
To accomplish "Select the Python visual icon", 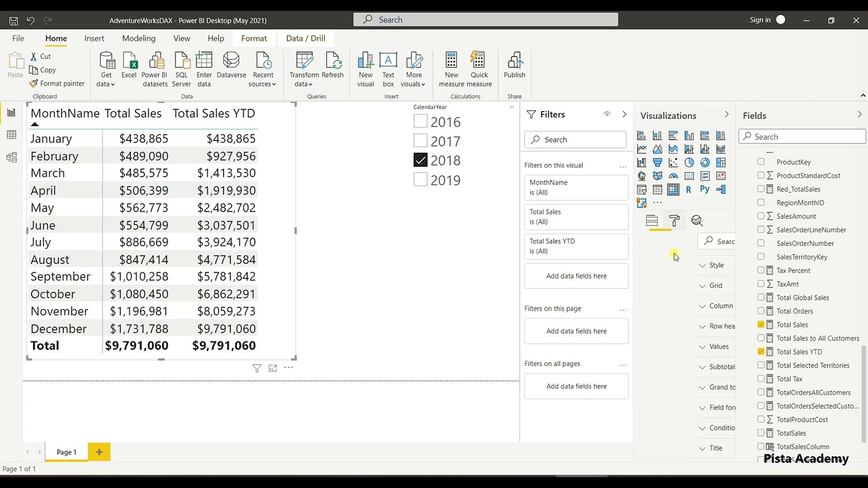I will pos(705,190).
